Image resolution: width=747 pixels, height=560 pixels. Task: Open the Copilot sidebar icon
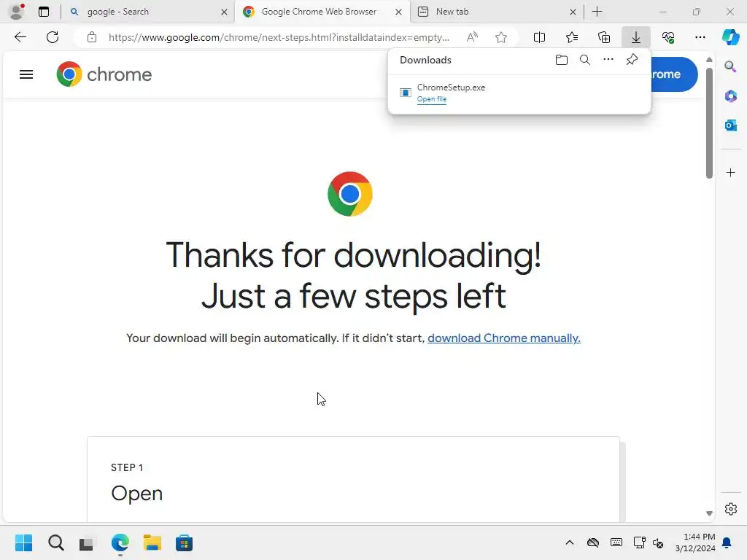coord(730,37)
